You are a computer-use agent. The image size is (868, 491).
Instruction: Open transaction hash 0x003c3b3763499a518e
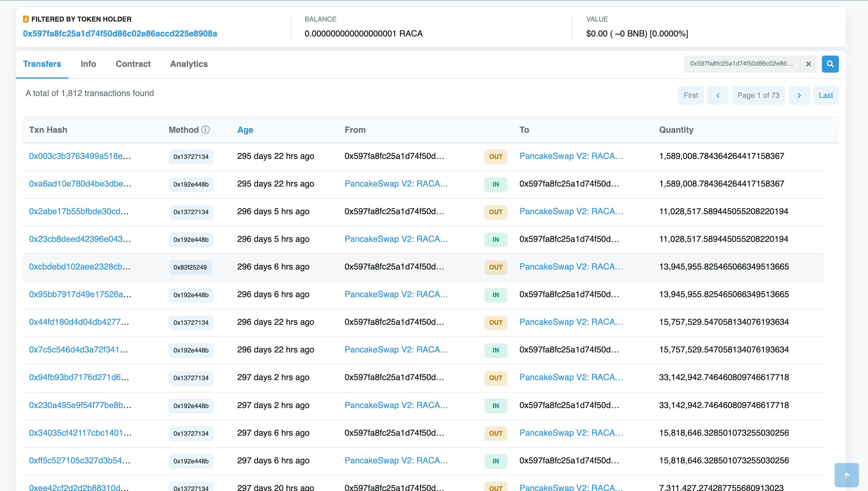point(80,156)
